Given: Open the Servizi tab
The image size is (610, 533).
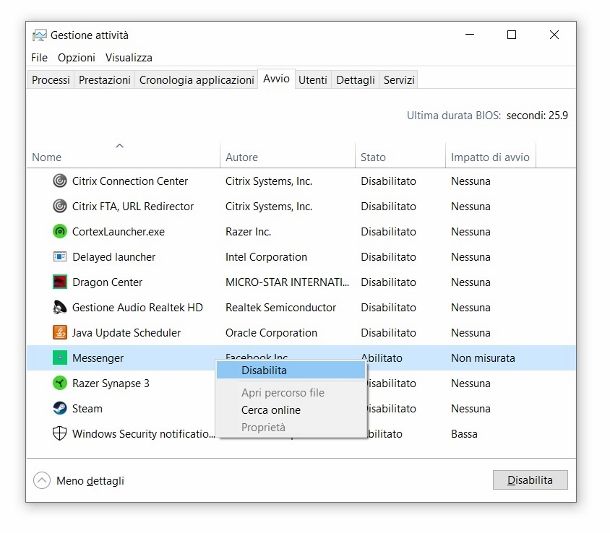Looking at the screenshot, I should pos(399,80).
